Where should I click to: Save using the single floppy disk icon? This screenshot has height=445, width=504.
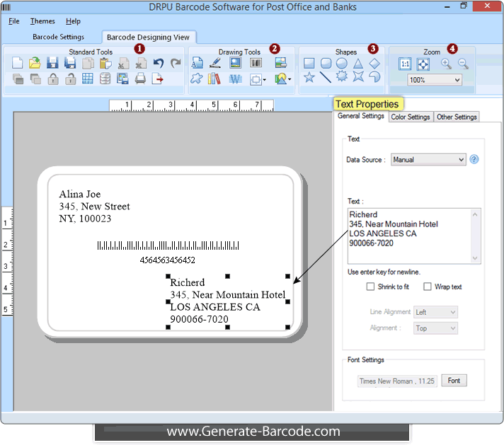[52, 63]
